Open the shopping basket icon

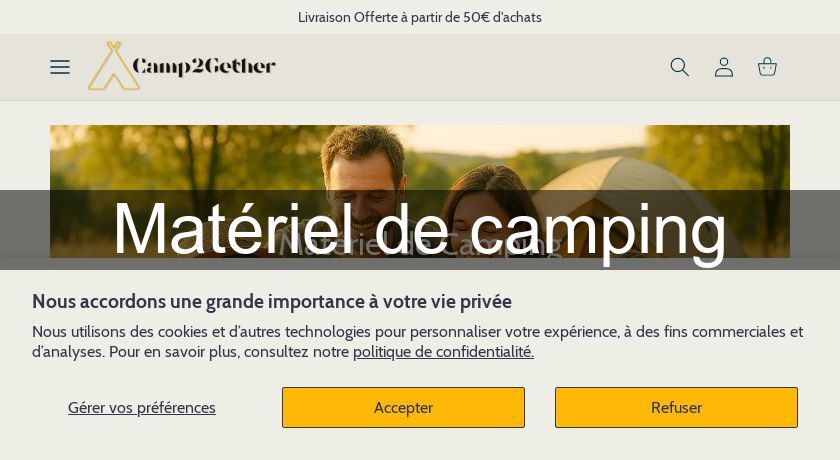767,67
